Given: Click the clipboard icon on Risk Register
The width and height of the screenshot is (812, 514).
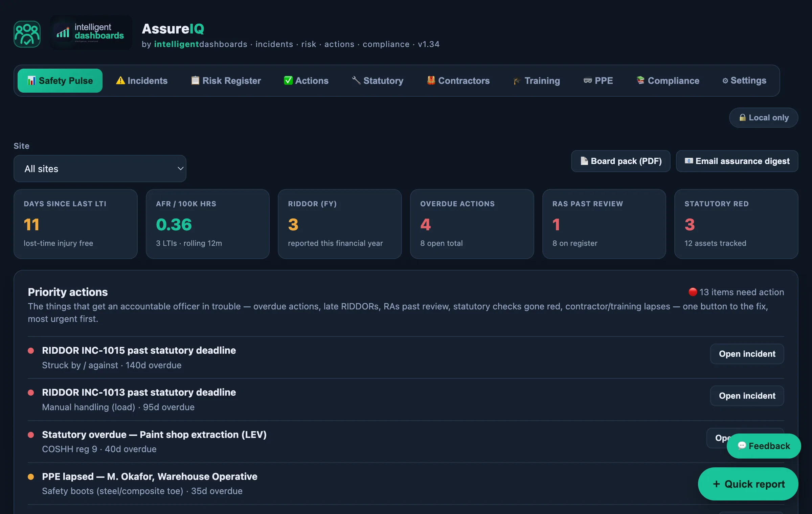Looking at the screenshot, I should [195, 80].
